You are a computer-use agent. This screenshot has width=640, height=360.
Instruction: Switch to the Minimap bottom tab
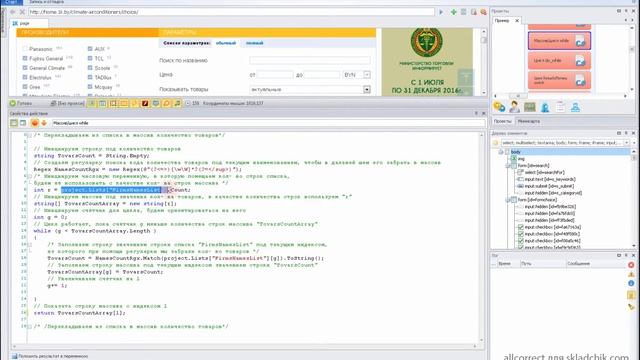(x=529, y=121)
